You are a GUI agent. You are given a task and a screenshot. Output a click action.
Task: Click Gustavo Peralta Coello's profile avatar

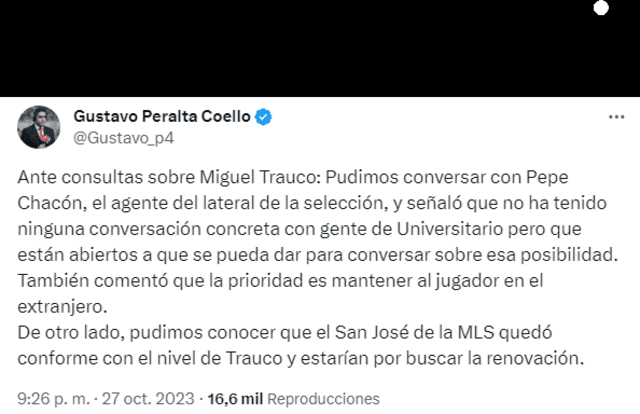coord(40,125)
